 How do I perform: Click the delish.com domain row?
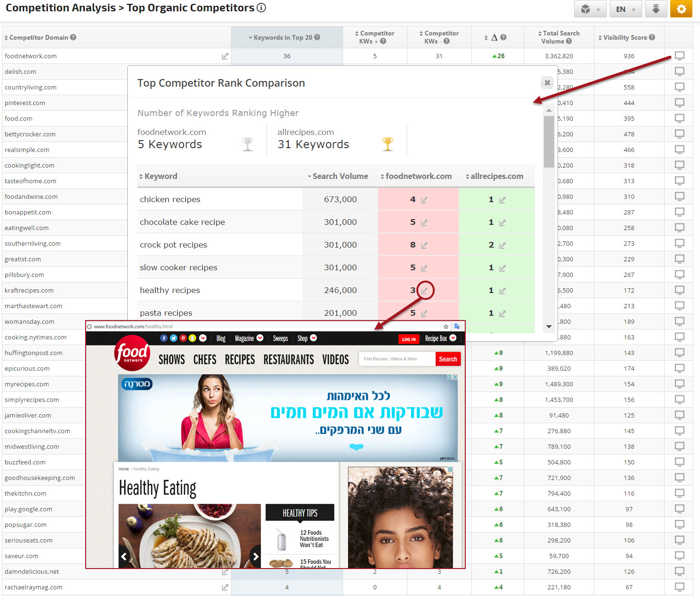pyautogui.click(x=20, y=71)
